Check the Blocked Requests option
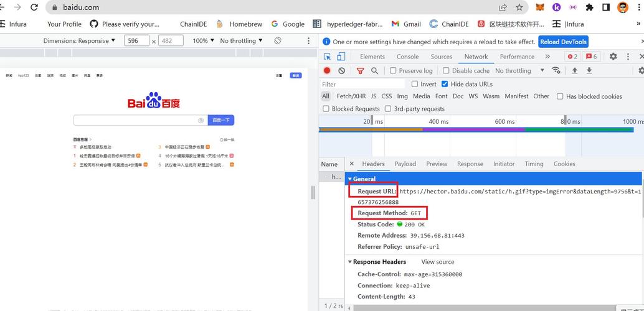This screenshot has height=311, width=644. (x=326, y=109)
